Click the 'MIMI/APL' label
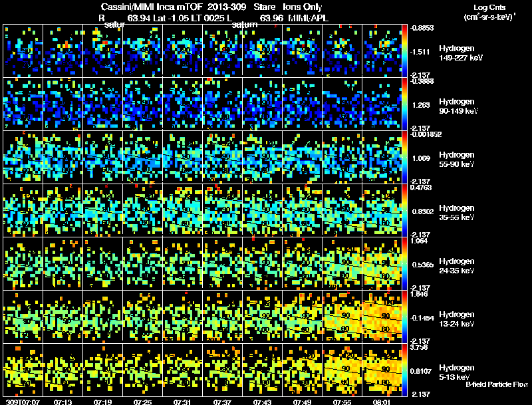The height and width of the screenshot is (405, 532). pos(308,18)
